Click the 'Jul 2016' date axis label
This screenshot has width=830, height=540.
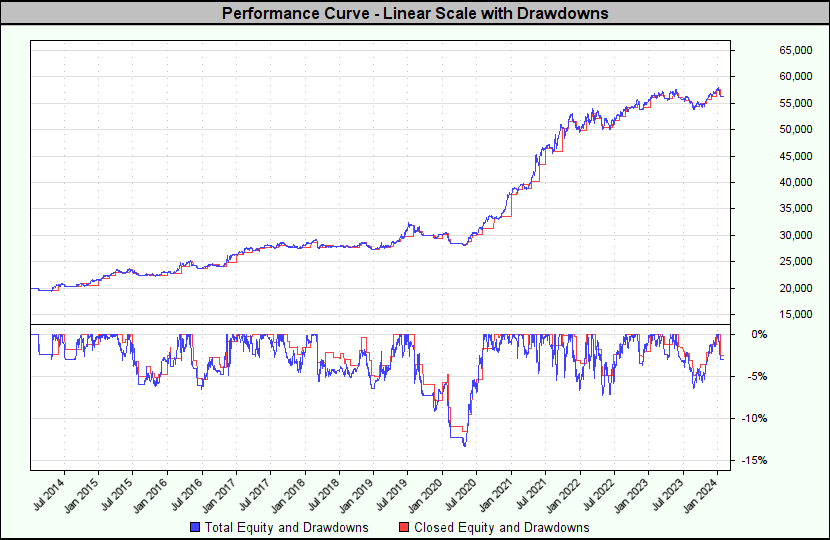187,494
